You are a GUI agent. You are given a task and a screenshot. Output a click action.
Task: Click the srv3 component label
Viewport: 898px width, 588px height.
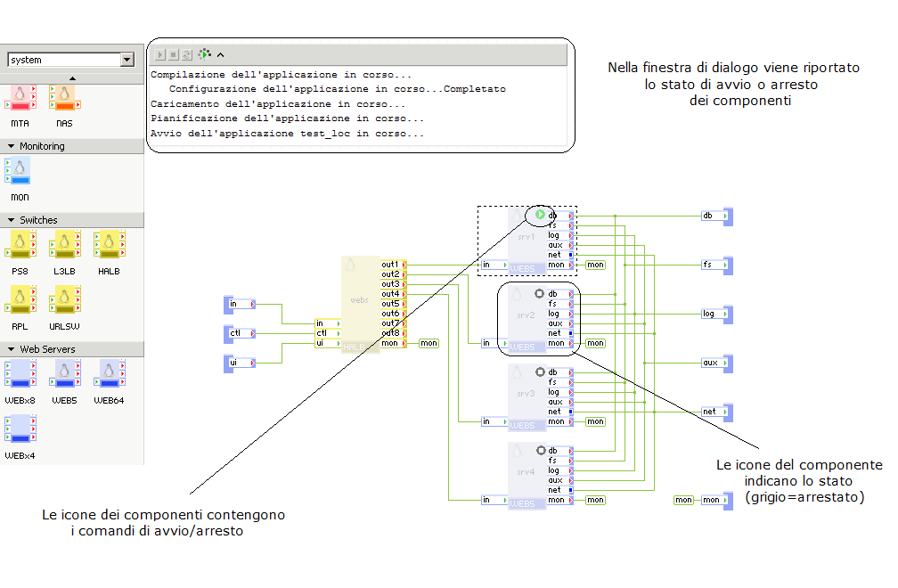(526, 393)
